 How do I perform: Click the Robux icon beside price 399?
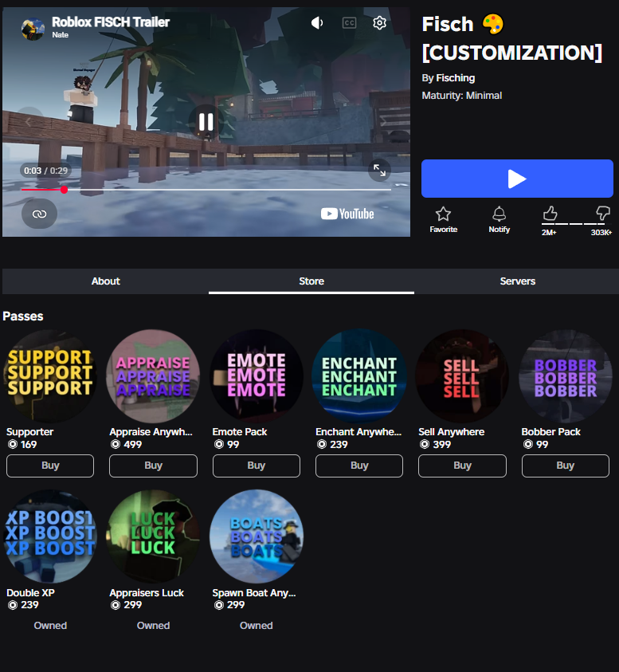coord(425,445)
